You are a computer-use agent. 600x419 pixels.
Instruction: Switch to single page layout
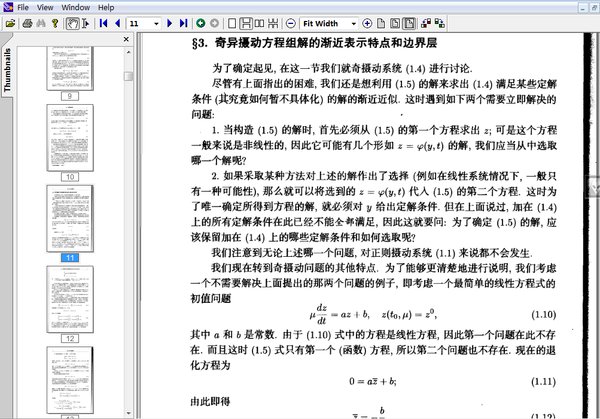click(x=232, y=23)
